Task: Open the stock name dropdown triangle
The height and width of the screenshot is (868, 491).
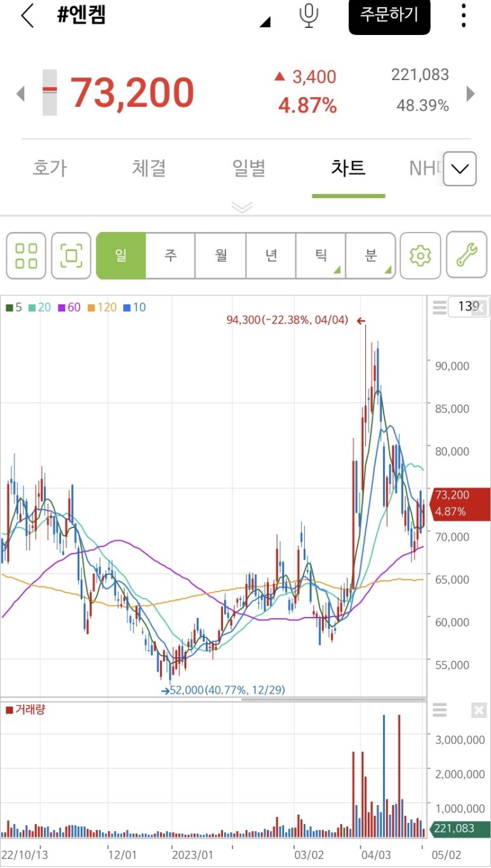Action: 266,22
